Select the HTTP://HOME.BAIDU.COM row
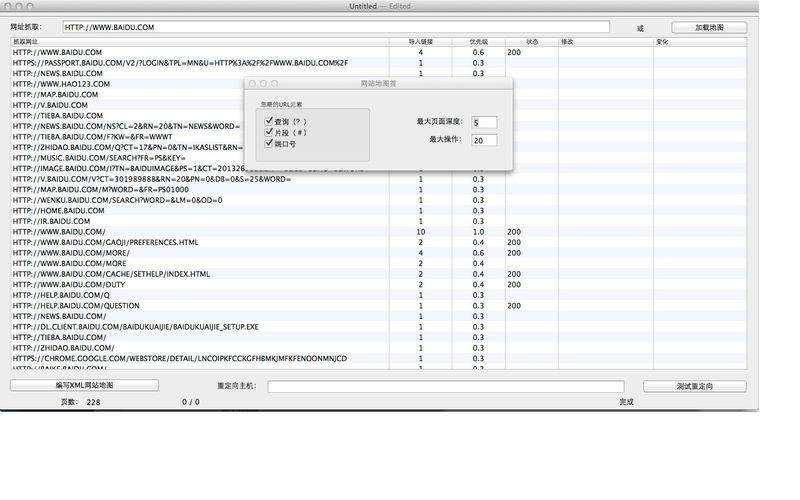This screenshot has width=800, height=500. point(379,211)
